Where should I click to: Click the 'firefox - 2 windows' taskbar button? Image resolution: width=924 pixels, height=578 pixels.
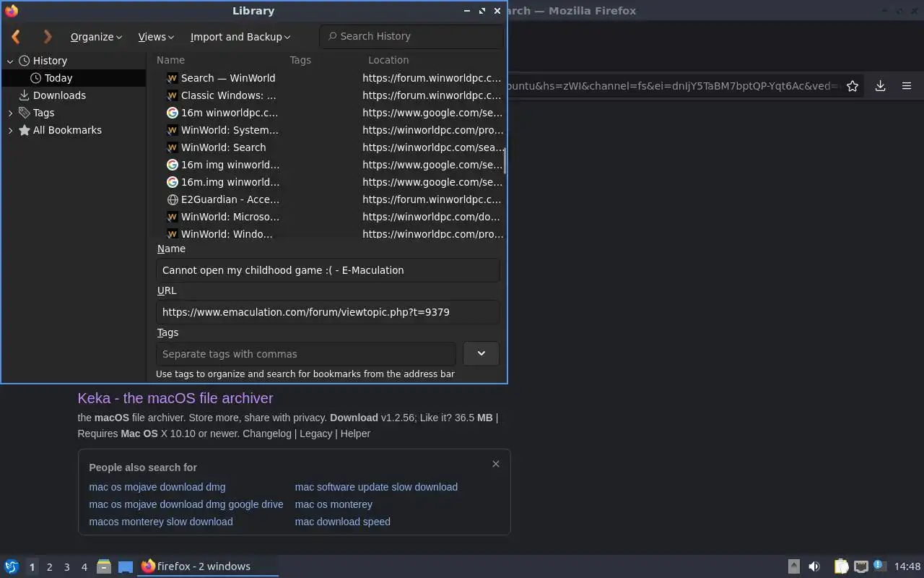coord(208,566)
